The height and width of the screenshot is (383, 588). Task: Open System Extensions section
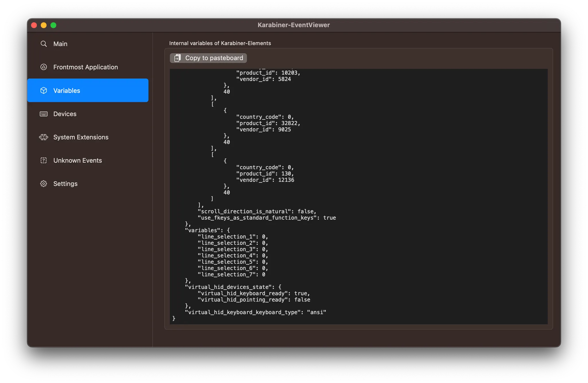tap(81, 137)
